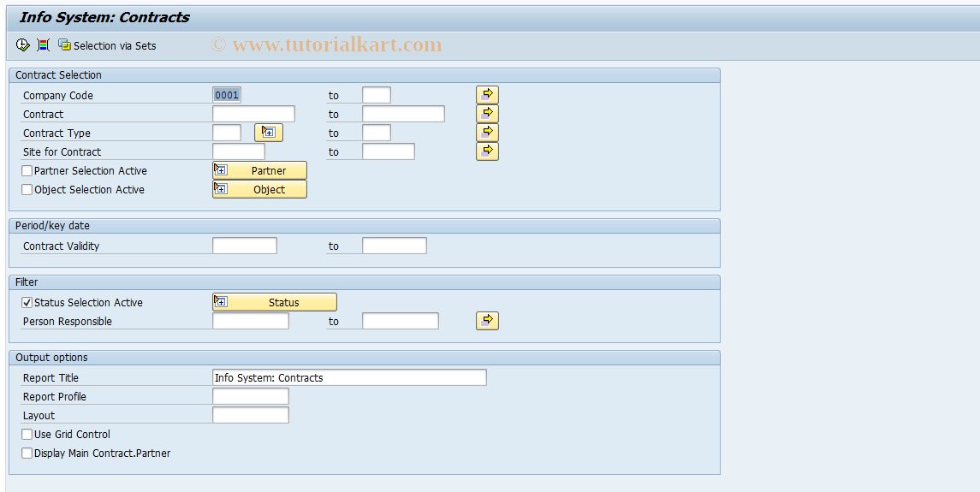Click the Site for Contract from field
Screen dimensions: 980x492
tap(238, 151)
